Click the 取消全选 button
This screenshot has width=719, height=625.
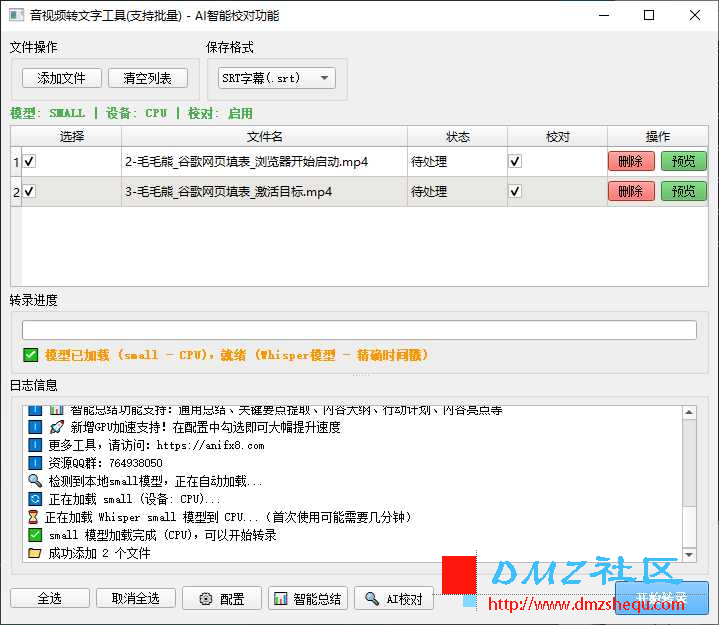click(135, 599)
